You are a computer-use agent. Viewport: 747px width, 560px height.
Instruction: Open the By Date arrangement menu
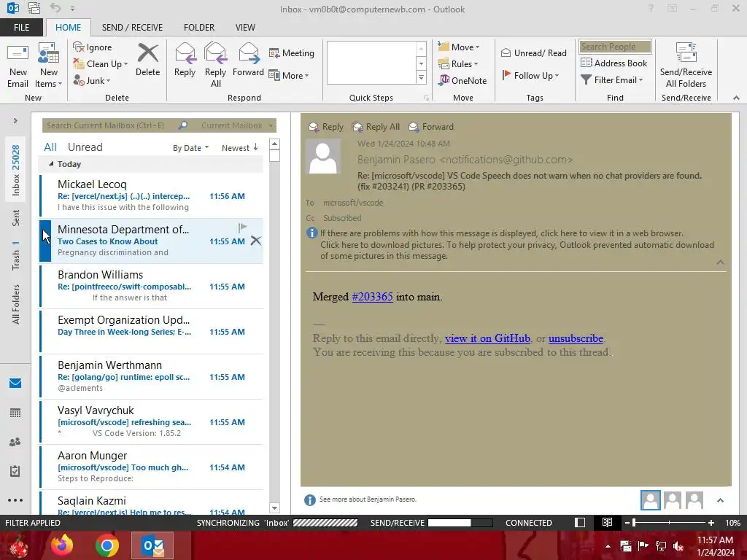190,148
